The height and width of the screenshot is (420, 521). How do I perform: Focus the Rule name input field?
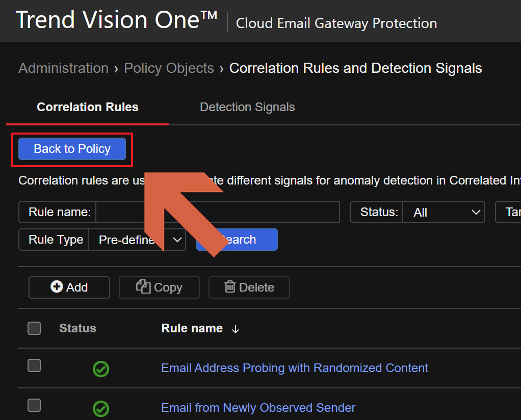pyautogui.click(x=217, y=212)
